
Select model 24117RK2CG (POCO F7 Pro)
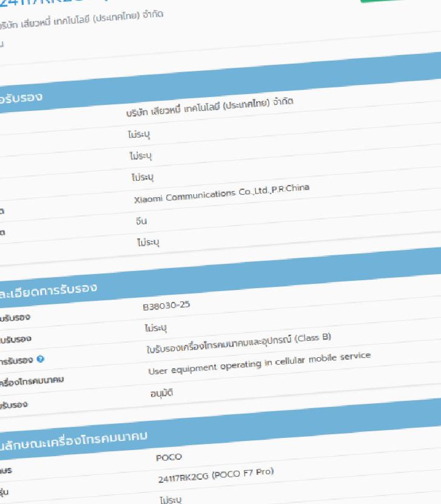click(x=216, y=475)
